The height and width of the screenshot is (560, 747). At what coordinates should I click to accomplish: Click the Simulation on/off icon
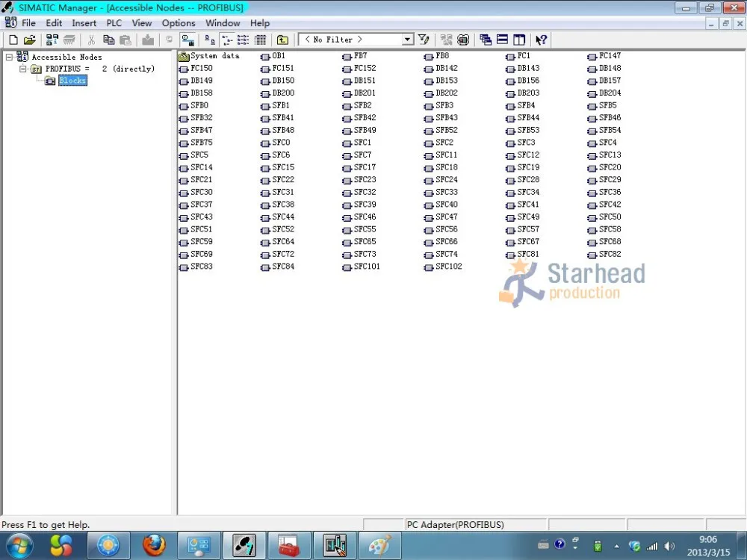[x=463, y=40]
